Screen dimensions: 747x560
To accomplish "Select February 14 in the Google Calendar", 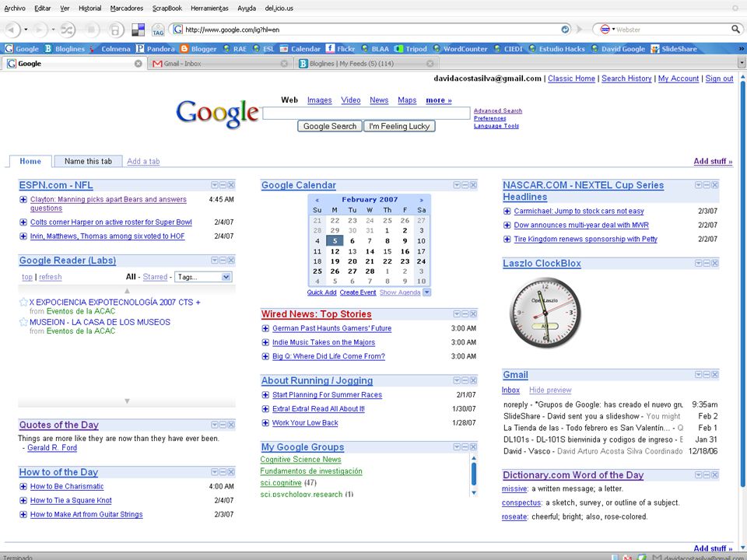I will click(x=370, y=251).
